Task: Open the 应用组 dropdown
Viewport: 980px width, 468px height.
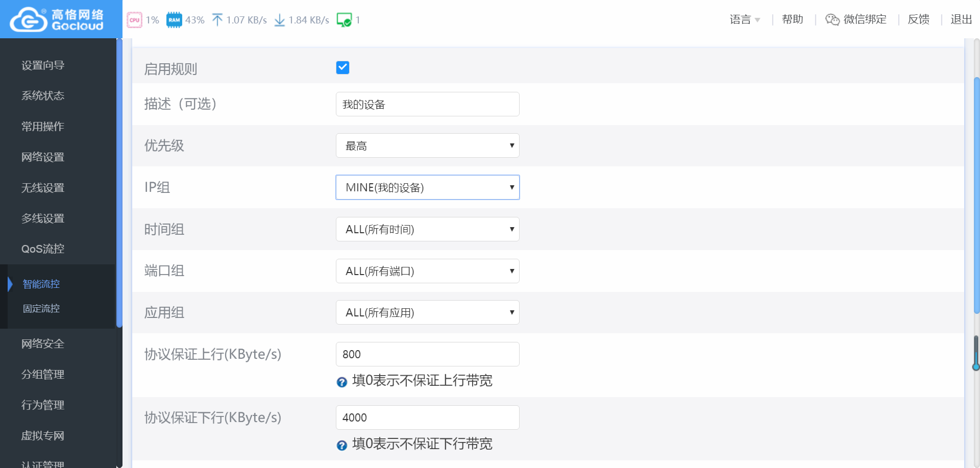Action: pyautogui.click(x=428, y=312)
